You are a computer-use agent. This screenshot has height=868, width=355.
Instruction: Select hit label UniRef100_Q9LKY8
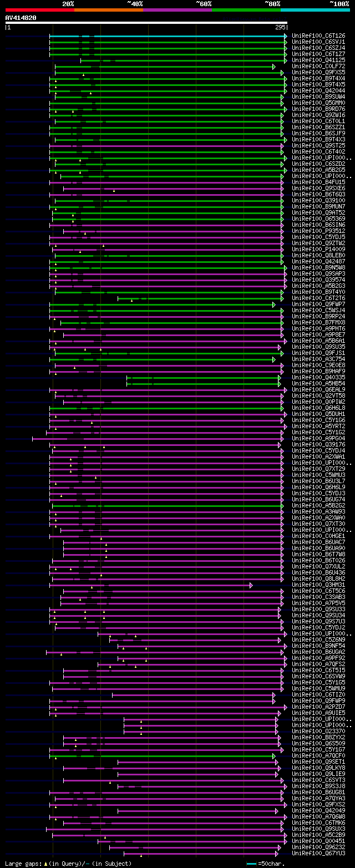pos(318,768)
